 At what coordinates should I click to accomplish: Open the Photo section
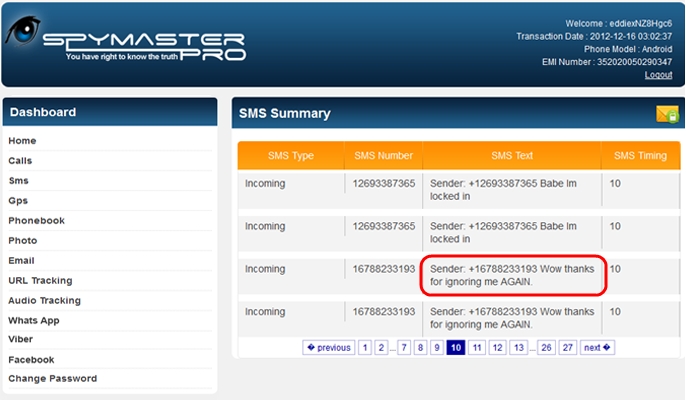[23, 241]
